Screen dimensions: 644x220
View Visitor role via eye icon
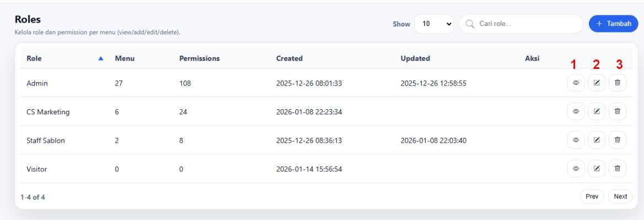click(x=576, y=168)
